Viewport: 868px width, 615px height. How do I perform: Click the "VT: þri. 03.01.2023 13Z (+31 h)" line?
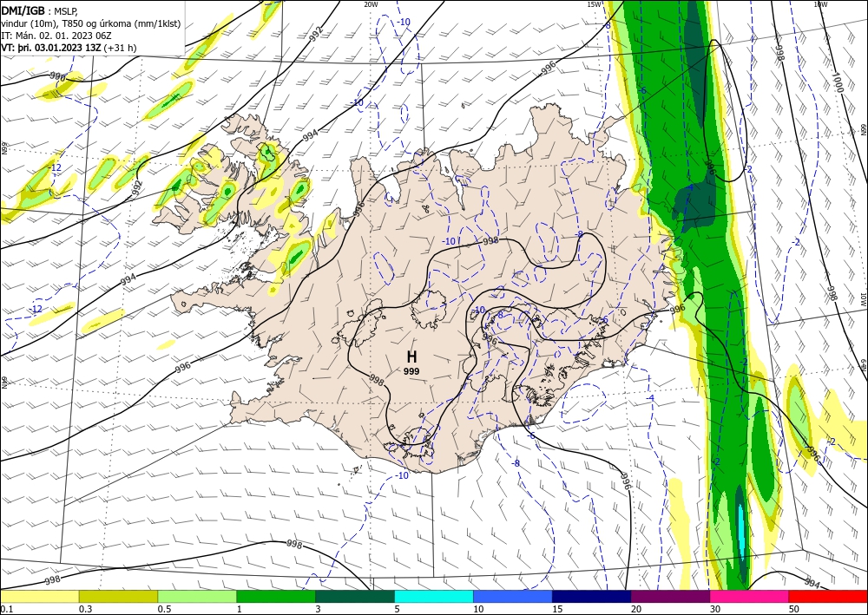pos(69,48)
